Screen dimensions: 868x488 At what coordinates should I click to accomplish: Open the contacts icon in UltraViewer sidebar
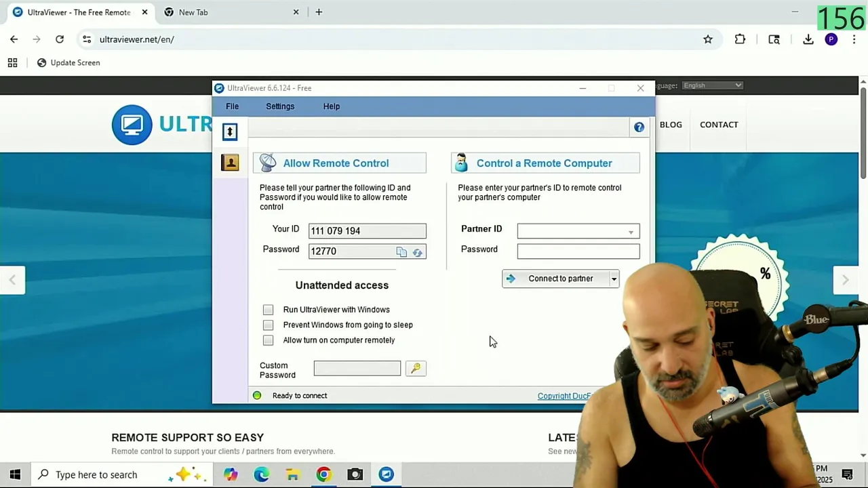230,163
